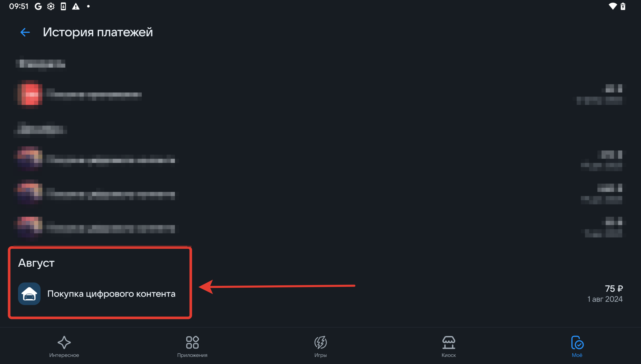Tap the 1 авг 2024 date
The image size is (641, 364).
[605, 299]
